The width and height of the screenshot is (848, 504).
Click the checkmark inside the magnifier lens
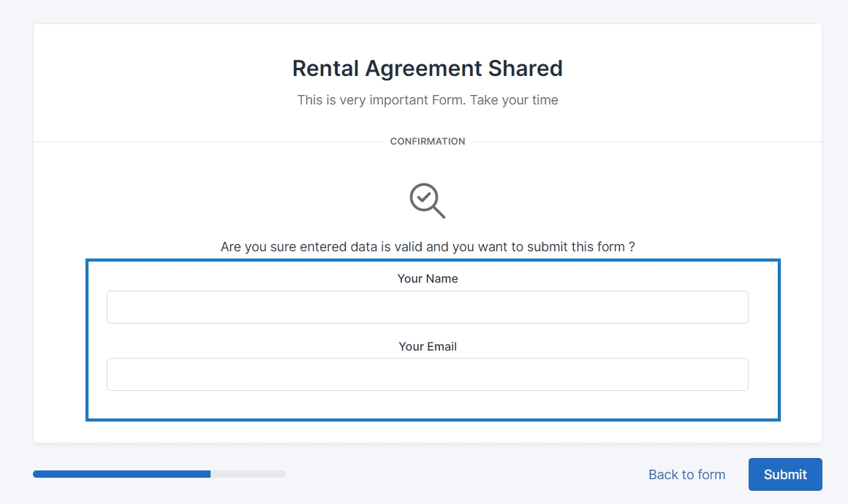coord(423,196)
